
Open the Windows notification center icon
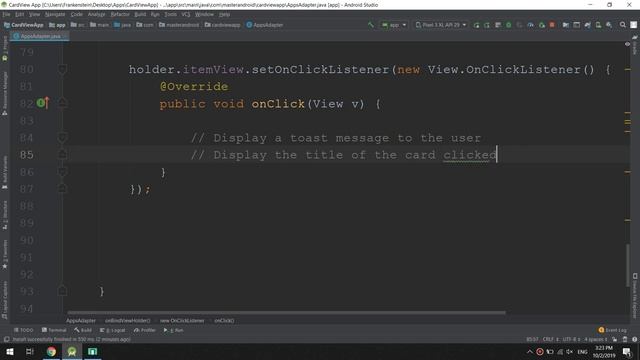627,352
